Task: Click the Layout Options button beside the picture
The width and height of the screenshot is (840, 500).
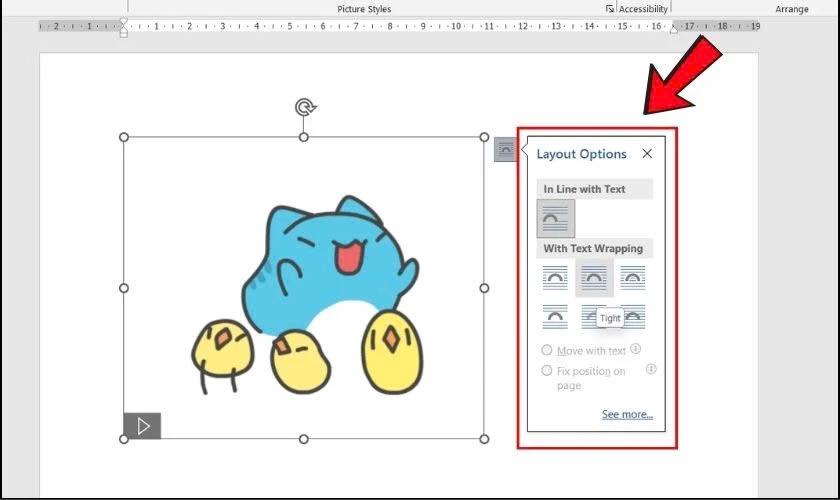Action: click(x=505, y=150)
